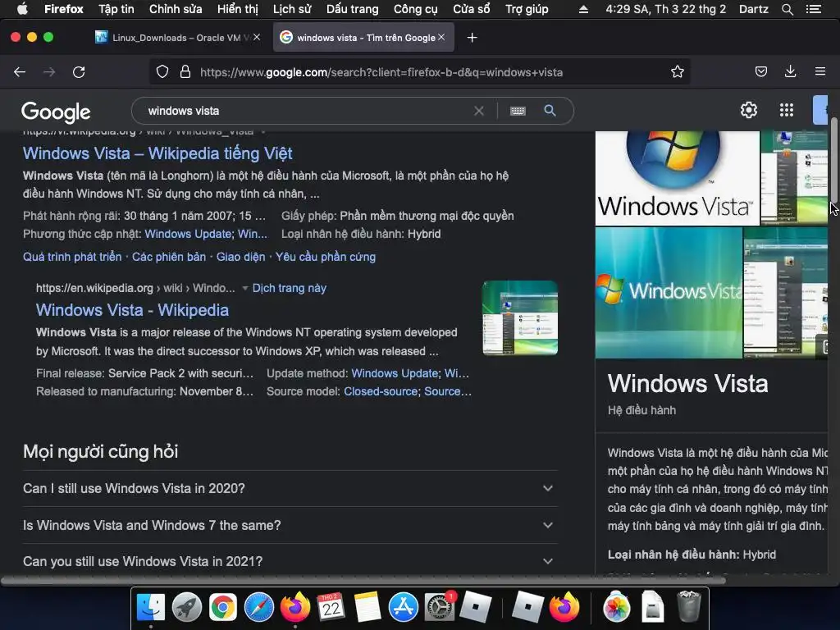
Task: Open the Dartz user menu item
Action: pyautogui.click(x=753, y=9)
